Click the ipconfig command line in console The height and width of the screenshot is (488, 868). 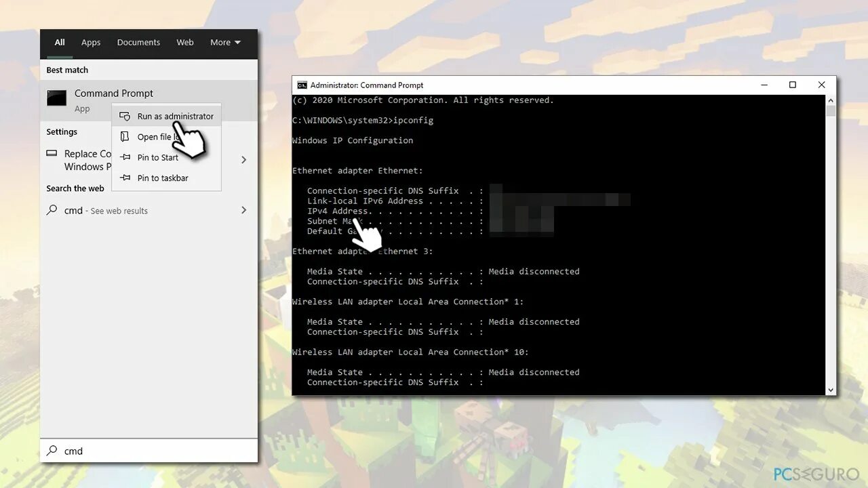tap(363, 121)
